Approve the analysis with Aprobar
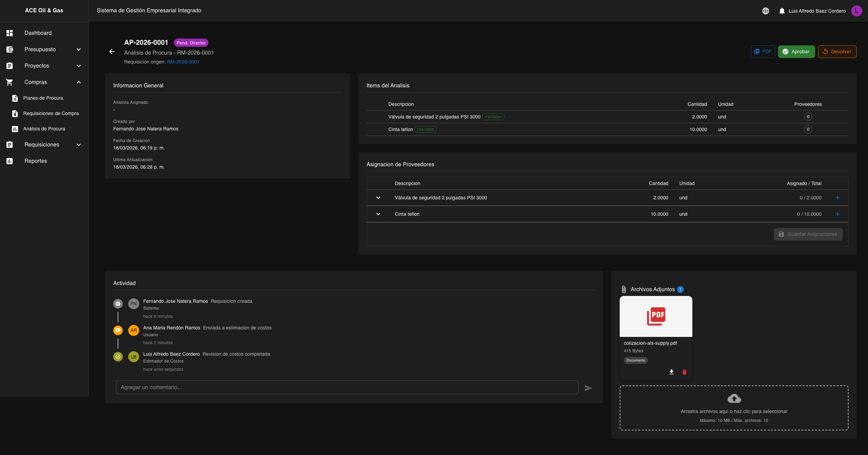868x455 pixels. [796, 52]
